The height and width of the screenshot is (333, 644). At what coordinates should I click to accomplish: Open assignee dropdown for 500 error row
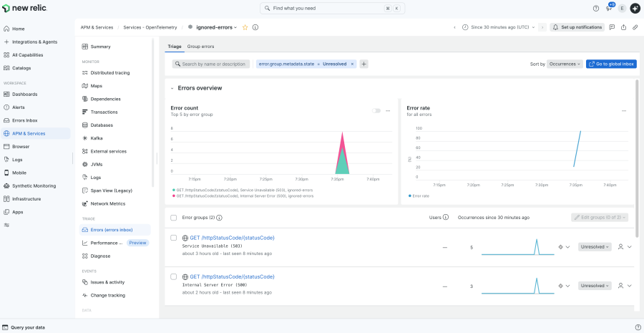625,286
